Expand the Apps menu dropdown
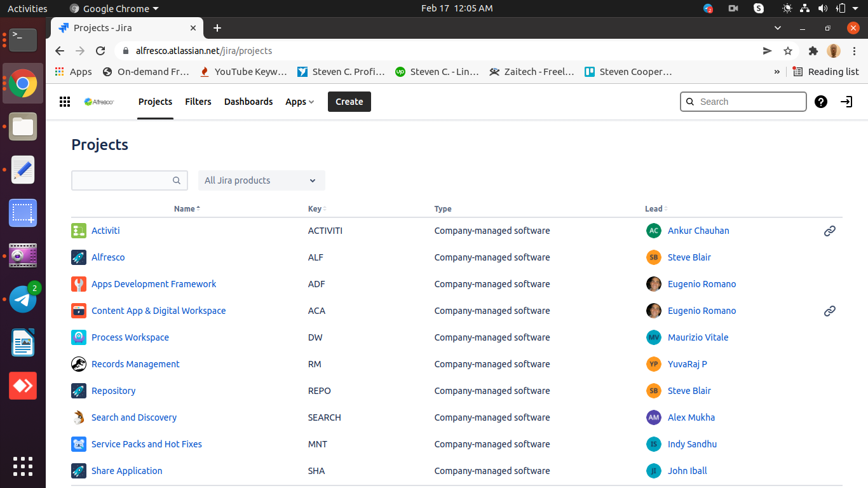868x488 pixels. click(x=300, y=102)
